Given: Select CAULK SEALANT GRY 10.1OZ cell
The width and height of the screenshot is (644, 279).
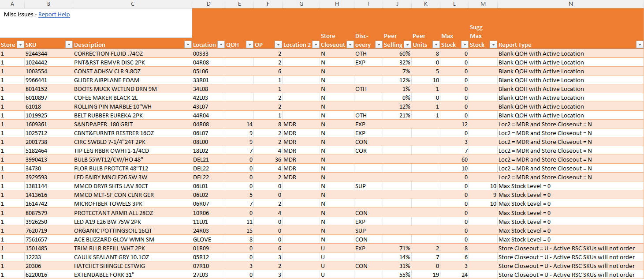Looking at the screenshot, I should pyautogui.click(x=132, y=257).
